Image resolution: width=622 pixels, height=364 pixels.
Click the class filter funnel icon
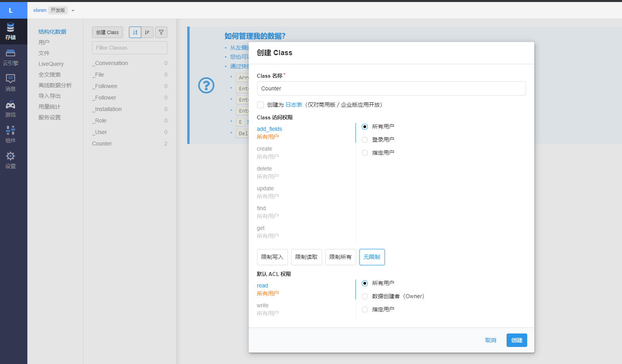click(x=161, y=33)
